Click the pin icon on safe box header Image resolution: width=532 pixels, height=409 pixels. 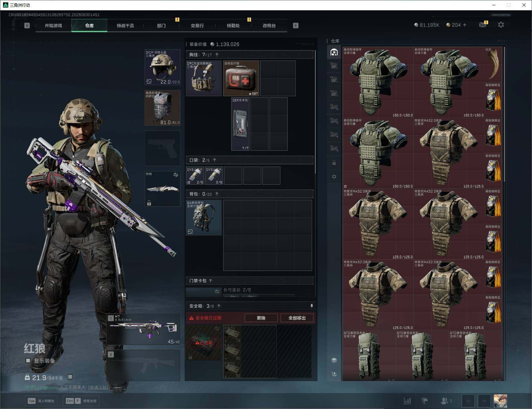tap(311, 306)
